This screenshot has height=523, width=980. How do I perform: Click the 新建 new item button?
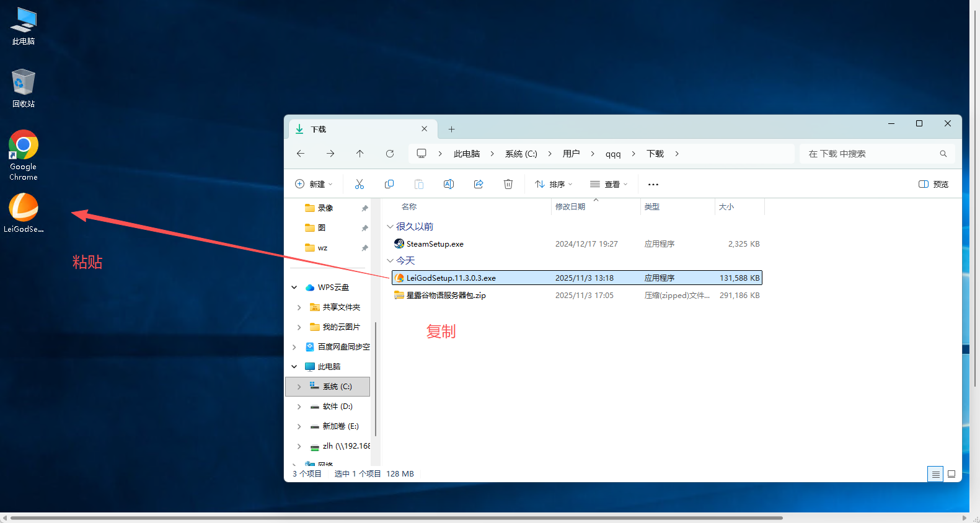[x=314, y=184]
